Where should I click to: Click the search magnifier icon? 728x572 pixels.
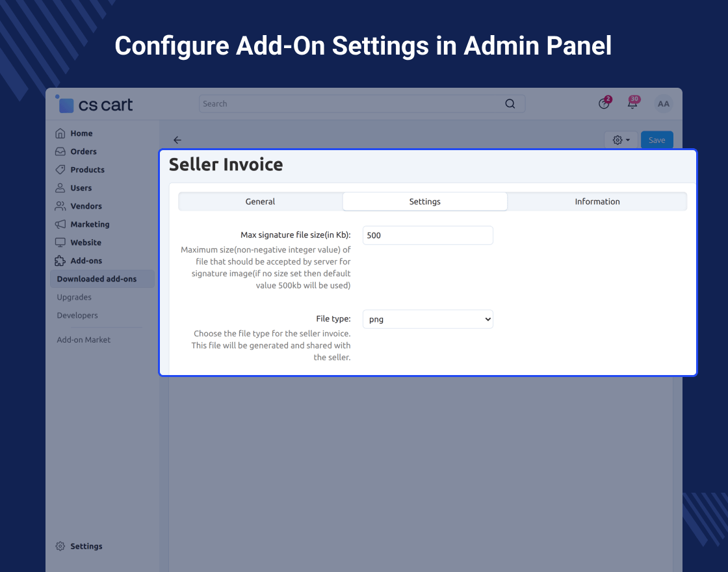510,104
